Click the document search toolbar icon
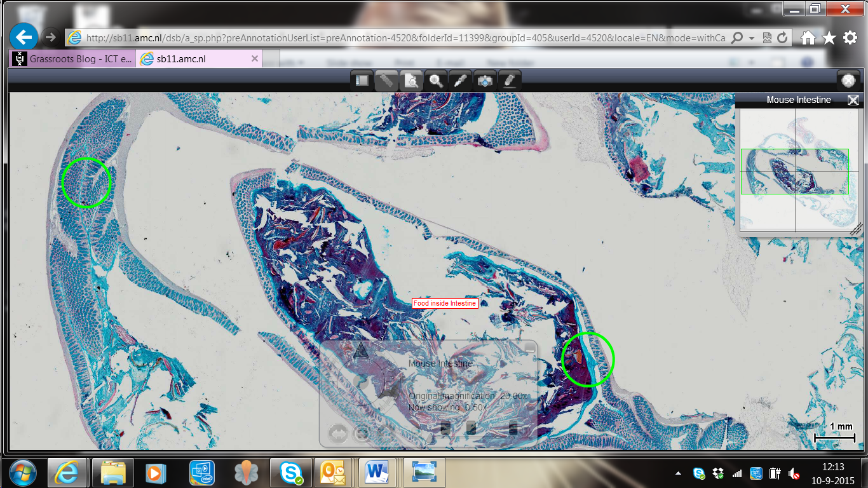The image size is (868, 488). coord(411,81)
